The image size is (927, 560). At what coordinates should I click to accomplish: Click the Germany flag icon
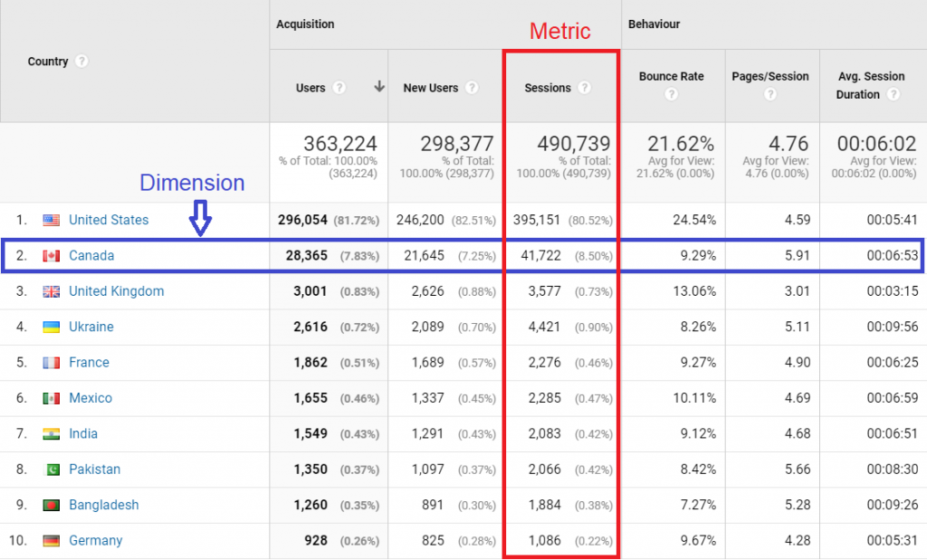[x=53, y=540]
